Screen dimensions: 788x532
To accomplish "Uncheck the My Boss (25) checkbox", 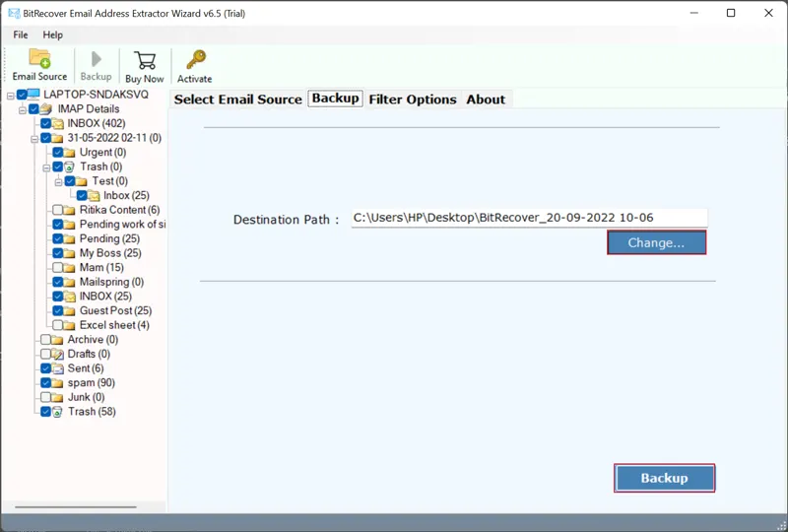I will coord(58,253).
